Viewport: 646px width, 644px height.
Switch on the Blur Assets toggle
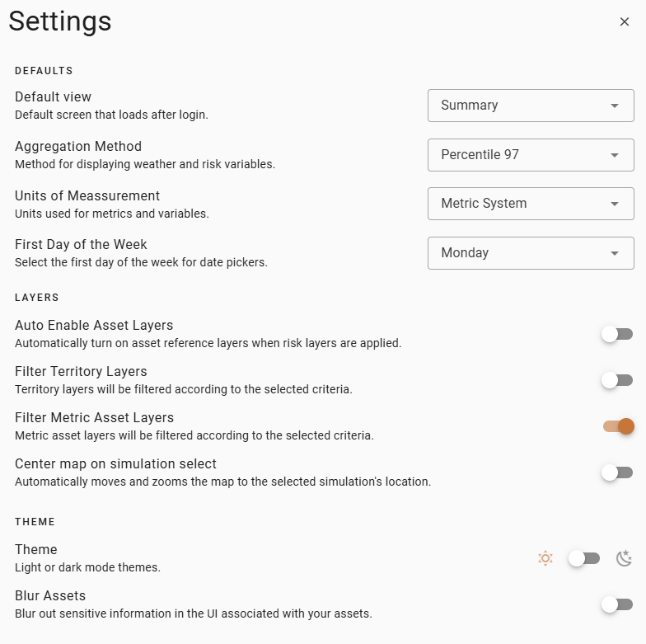[616, 604]
